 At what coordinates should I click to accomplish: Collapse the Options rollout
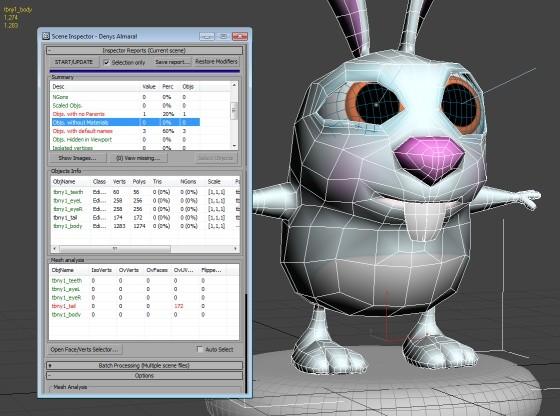(144, 376)
